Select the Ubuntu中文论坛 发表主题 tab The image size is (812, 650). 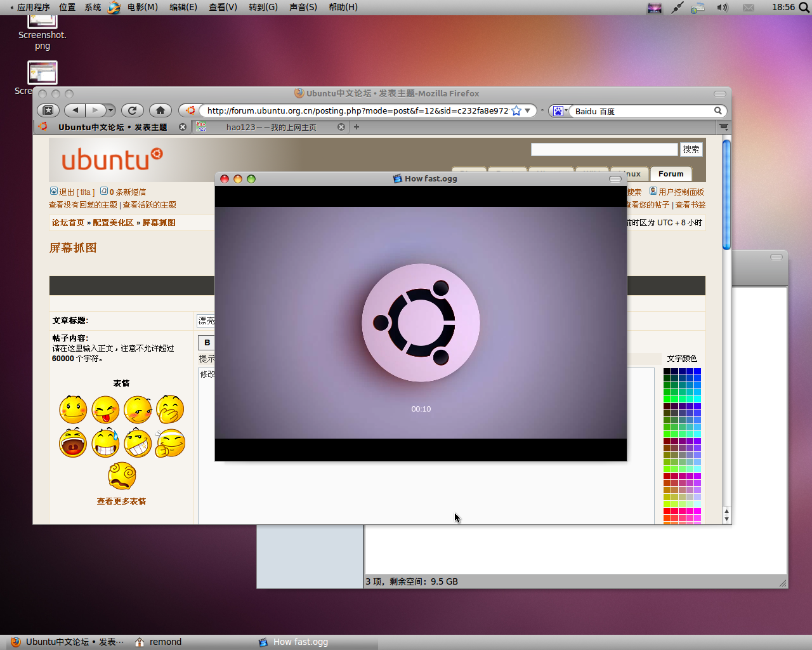112,127
